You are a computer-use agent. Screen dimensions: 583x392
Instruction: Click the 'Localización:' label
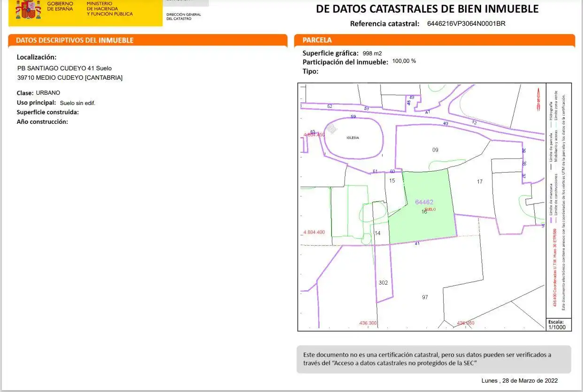(x=37, y=57)
